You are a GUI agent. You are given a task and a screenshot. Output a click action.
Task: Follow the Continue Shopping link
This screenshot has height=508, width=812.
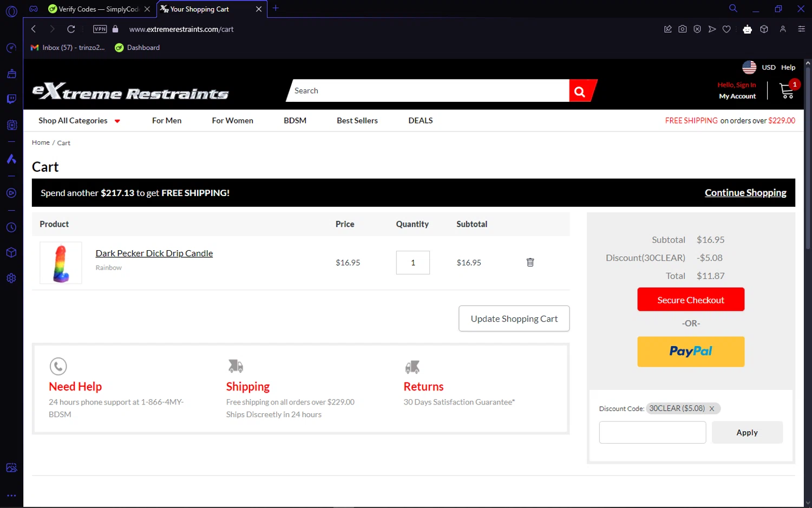[x=745, y=193]
